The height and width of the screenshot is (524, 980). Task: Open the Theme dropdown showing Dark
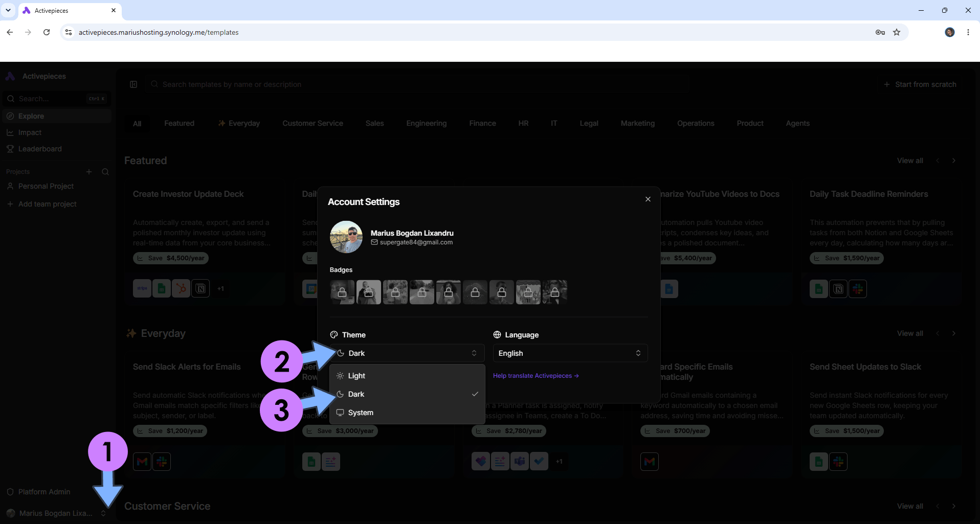[x=407, y=353]
